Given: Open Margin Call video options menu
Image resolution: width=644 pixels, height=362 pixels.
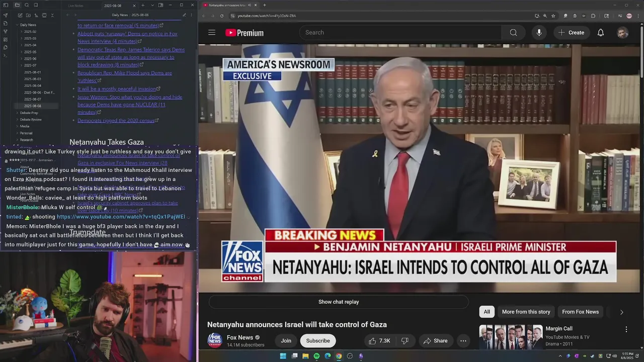Looking at the screenshot, I should 626,329.
